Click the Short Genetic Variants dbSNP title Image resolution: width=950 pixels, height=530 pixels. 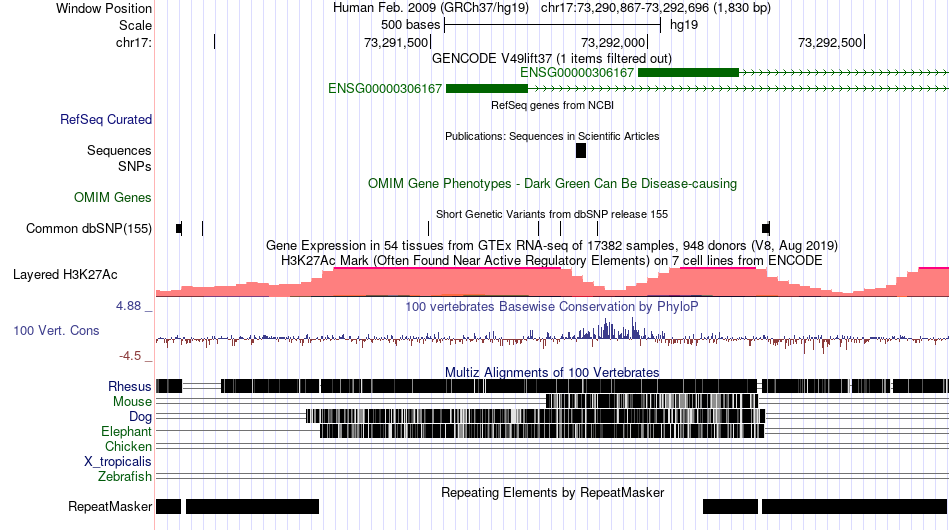coord(552,214)
